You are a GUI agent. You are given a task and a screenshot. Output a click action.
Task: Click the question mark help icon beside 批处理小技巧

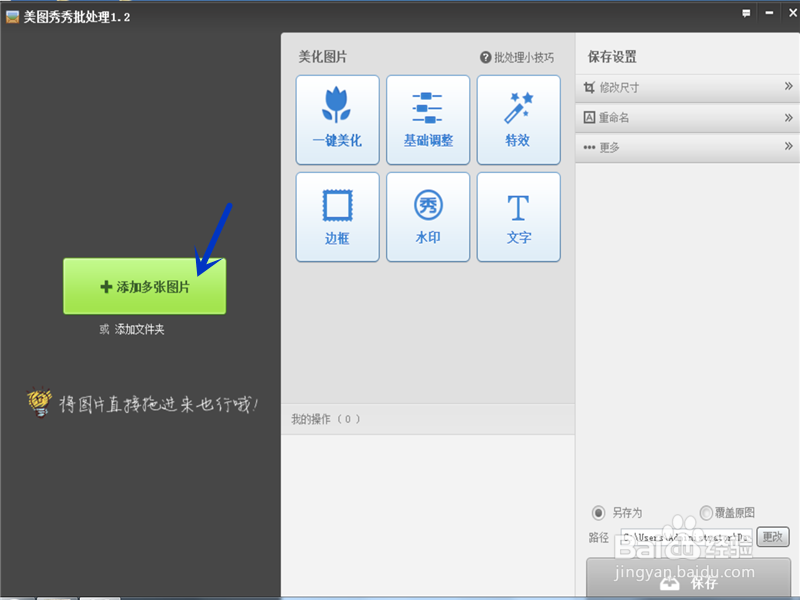pos(486,57)
